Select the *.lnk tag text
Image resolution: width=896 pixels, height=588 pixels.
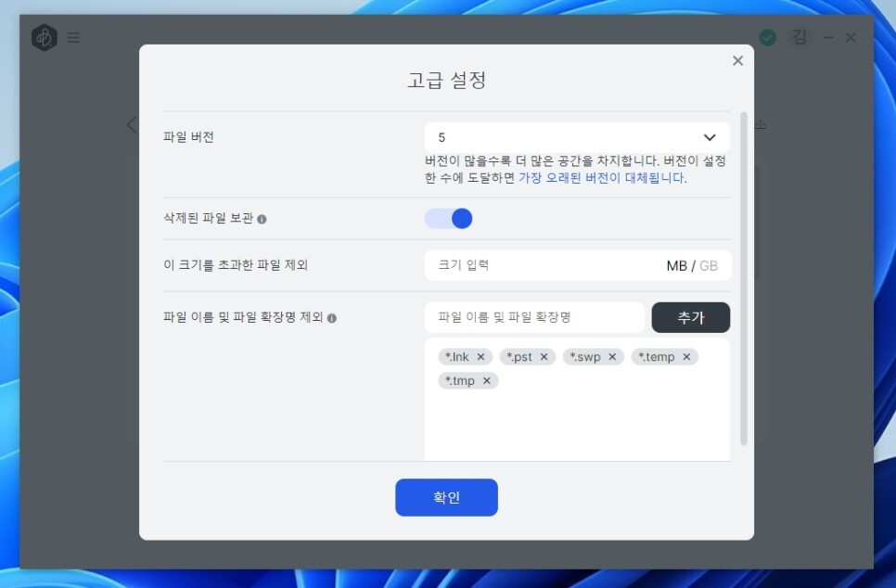tap(457, 356)
